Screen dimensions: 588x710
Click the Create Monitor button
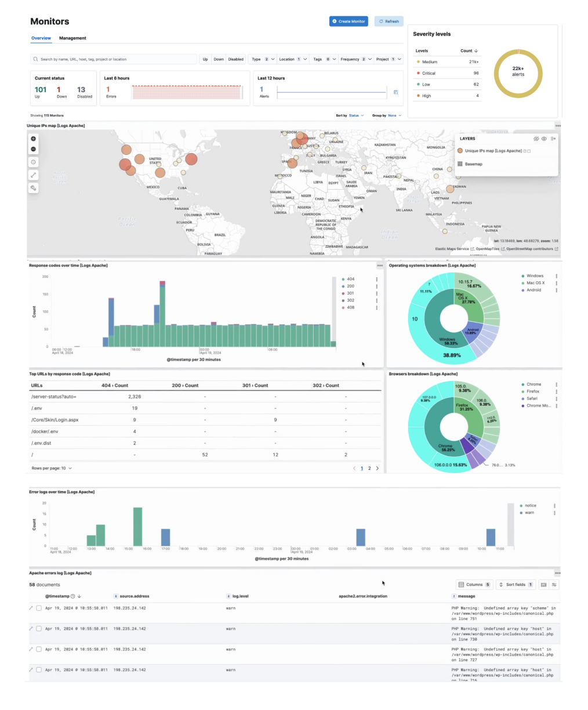tap(349, 21)
